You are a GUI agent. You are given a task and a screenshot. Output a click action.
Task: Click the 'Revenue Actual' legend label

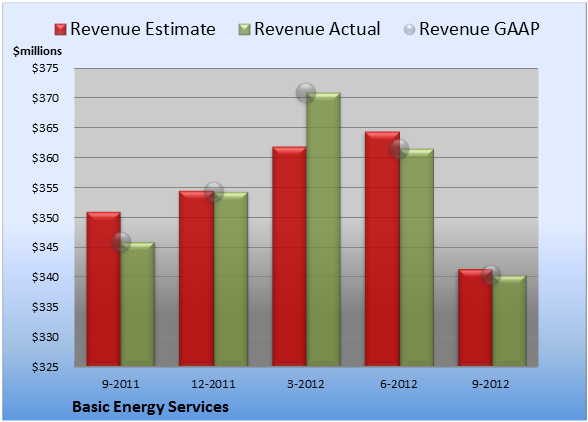[x=317, y=29]
